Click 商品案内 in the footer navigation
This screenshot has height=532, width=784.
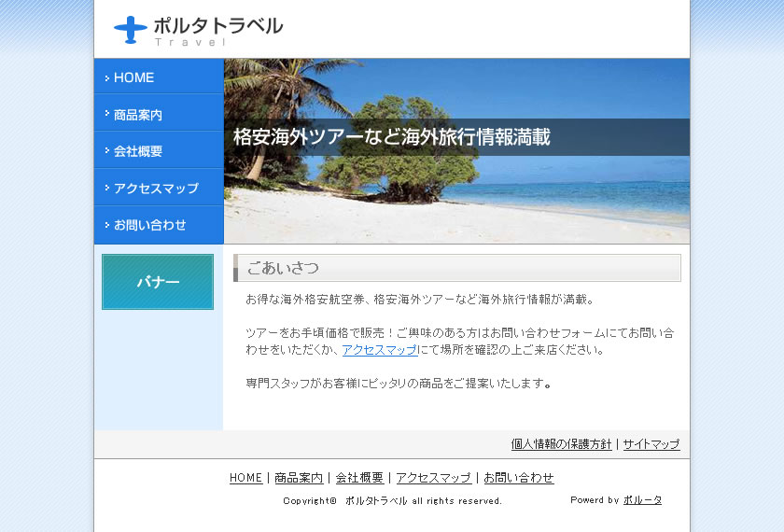(x=299, y=478)
